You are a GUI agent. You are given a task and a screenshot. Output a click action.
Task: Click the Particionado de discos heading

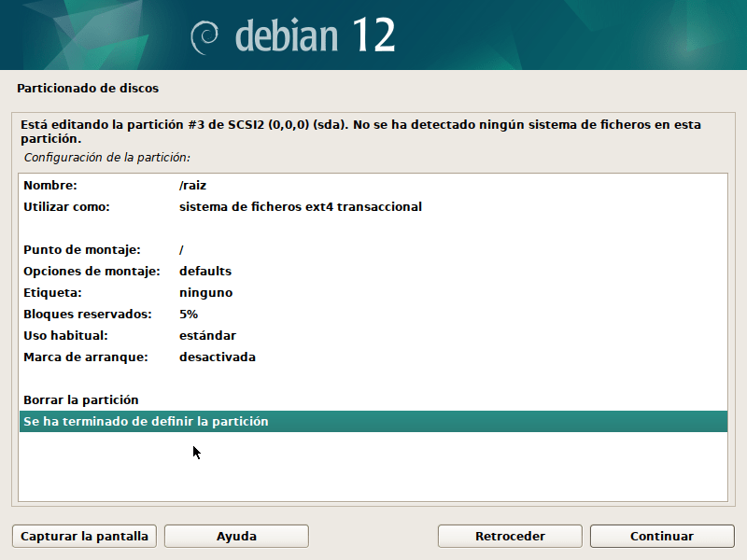[x=88, y=88]
